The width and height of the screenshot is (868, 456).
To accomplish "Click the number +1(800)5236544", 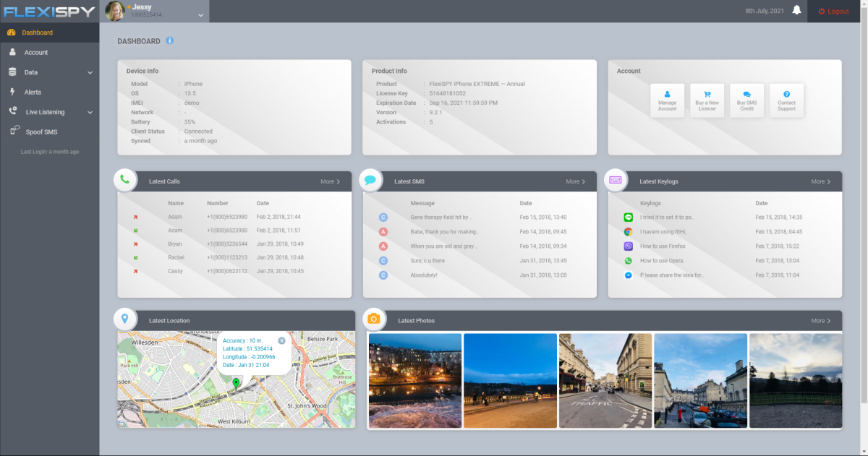I will tap(227, 244).
